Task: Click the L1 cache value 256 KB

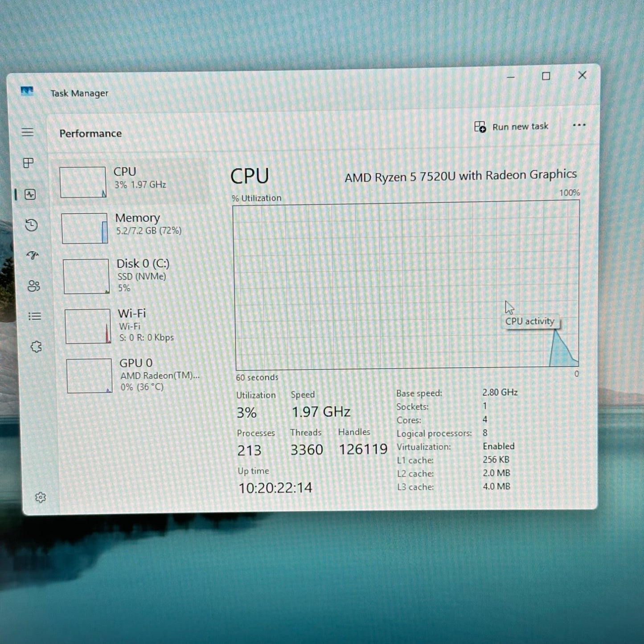Action: click(x=496, y=459)
